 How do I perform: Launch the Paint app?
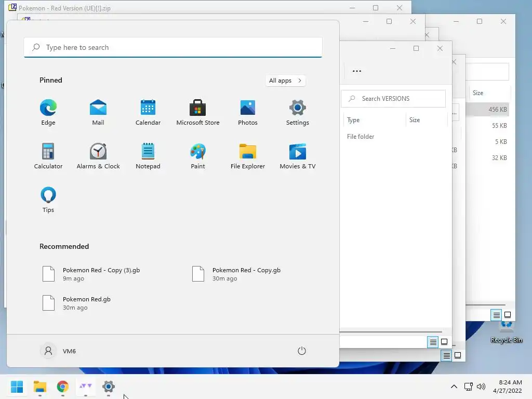(198, 156)
